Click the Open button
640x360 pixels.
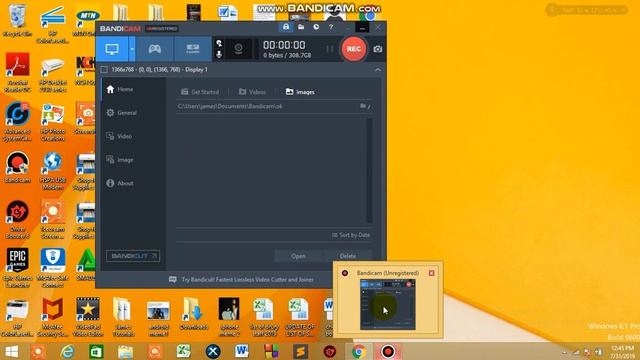point(298,256)
